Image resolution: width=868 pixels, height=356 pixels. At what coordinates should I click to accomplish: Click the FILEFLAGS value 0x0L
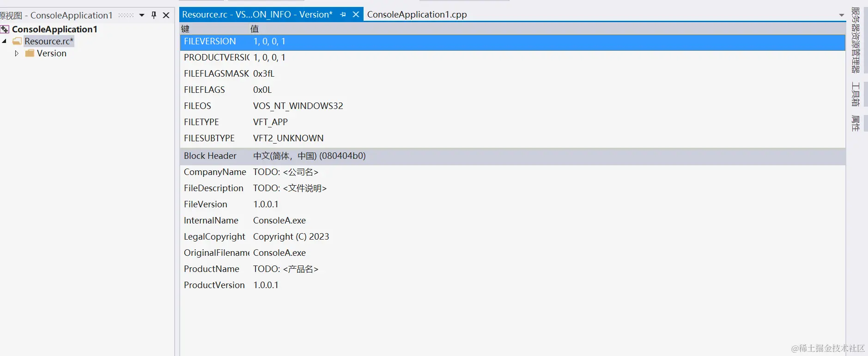coord(262,90)
